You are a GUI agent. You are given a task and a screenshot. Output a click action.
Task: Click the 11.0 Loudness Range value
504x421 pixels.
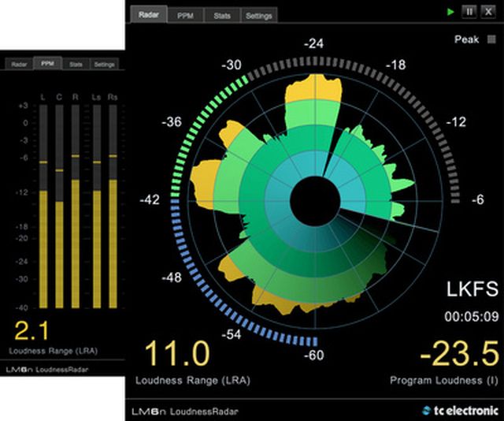(x=176, y=354)
